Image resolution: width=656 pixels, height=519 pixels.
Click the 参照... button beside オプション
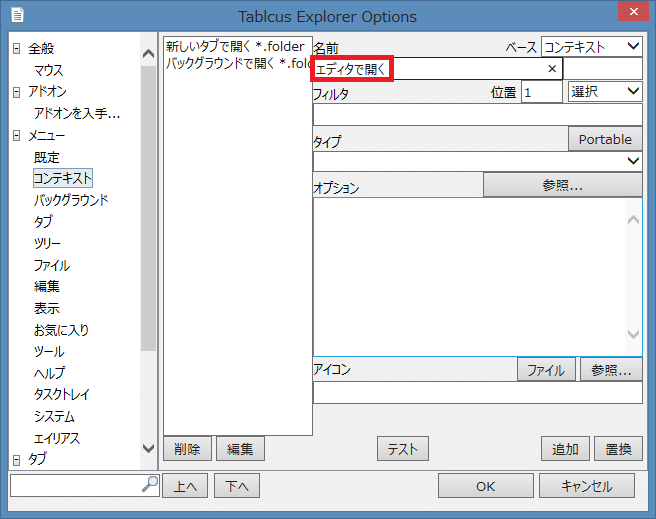pos(562,185)
